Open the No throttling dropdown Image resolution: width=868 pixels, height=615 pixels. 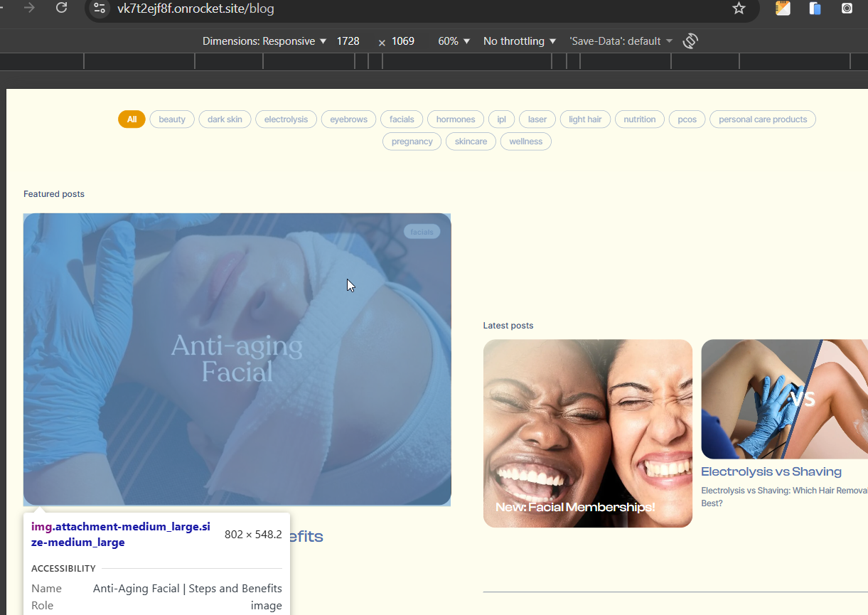[x=520, y=41]
